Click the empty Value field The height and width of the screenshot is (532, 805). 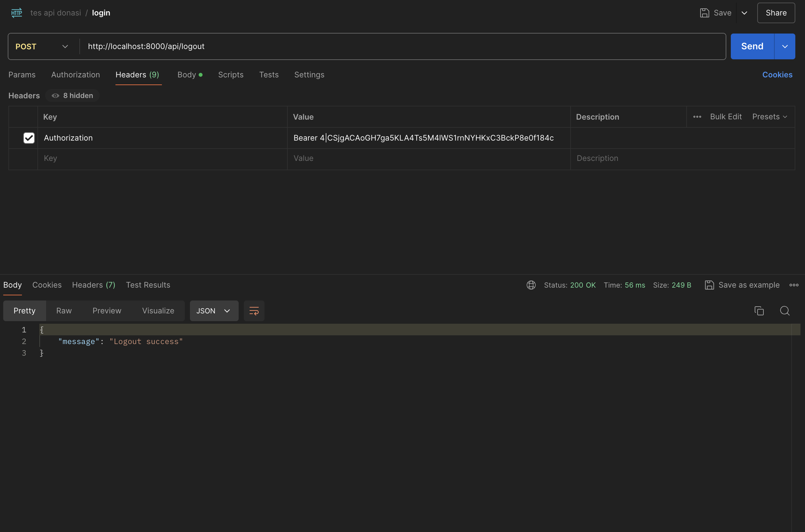(x=429, y=158)
